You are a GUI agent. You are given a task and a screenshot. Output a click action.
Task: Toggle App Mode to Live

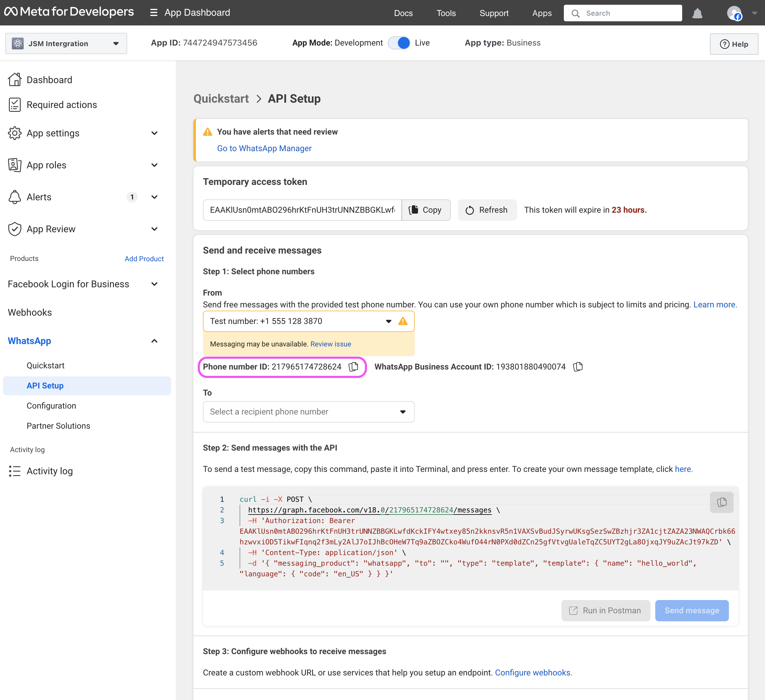[399, 43]
